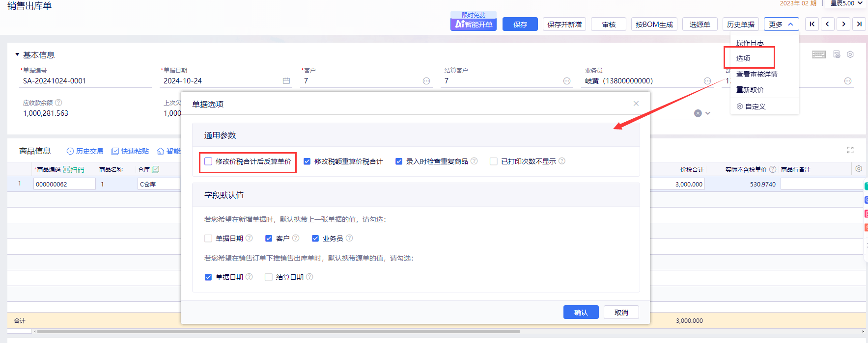
Task: Click help icon beside 客户 checkbox
Action: pos(296,238)
